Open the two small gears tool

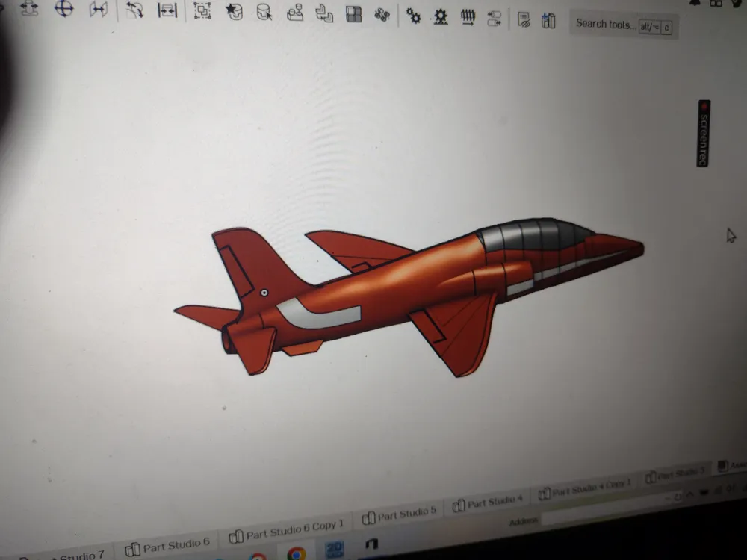coord(413,16)
